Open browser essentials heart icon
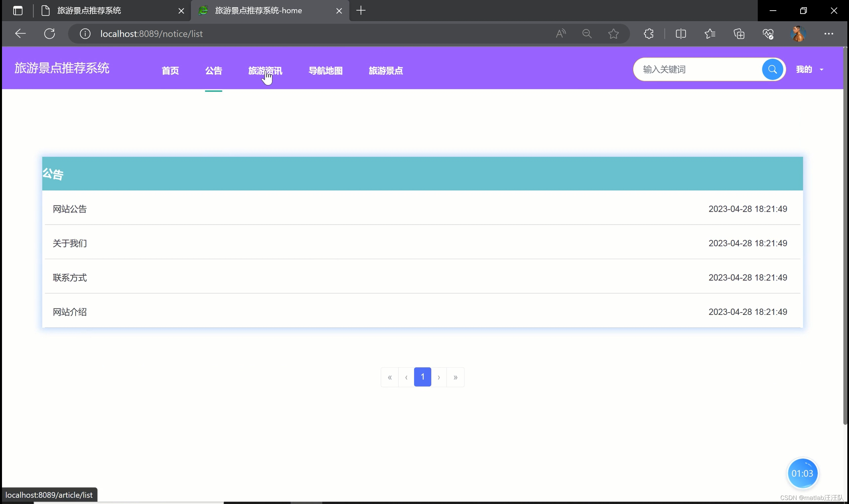The image size is (849, 504). click(x=768, y=34)
